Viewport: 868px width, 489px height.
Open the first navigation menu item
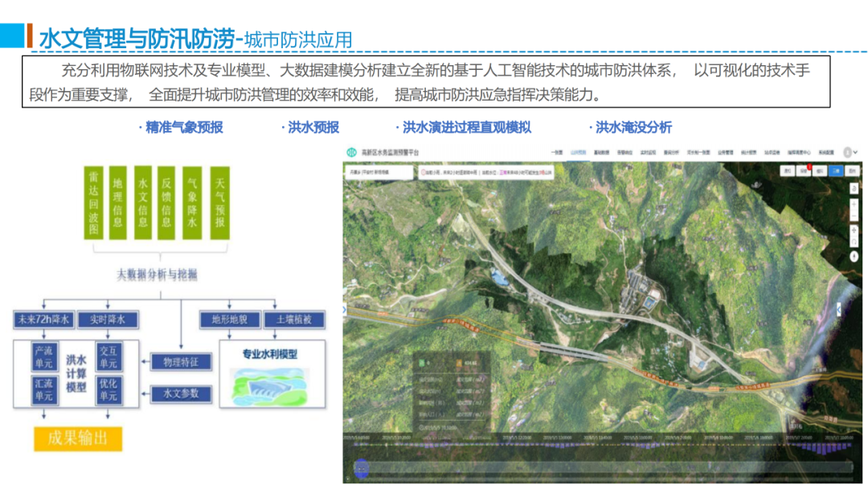(x=557, y=152)
